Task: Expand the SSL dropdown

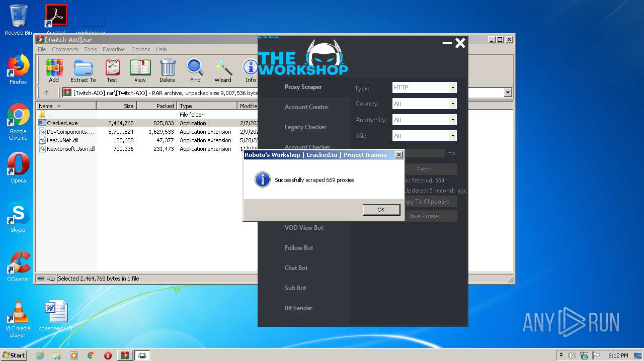Action: coord(453,136)
